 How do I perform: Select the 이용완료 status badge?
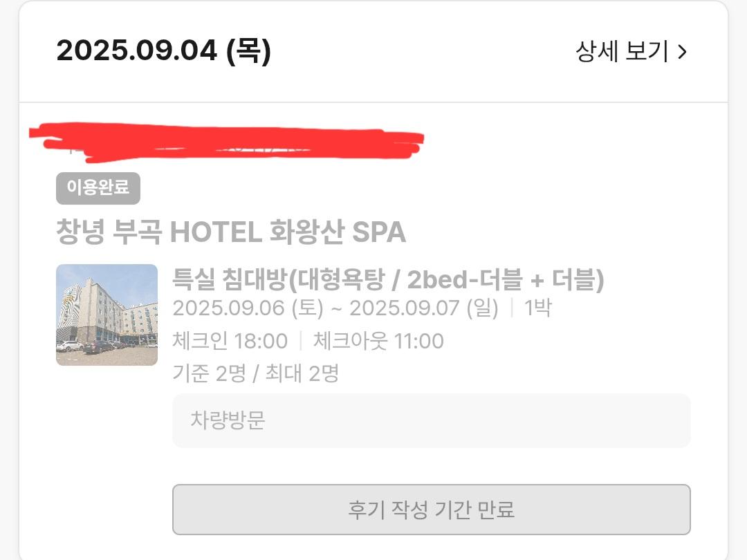click(x=98, y=187)
